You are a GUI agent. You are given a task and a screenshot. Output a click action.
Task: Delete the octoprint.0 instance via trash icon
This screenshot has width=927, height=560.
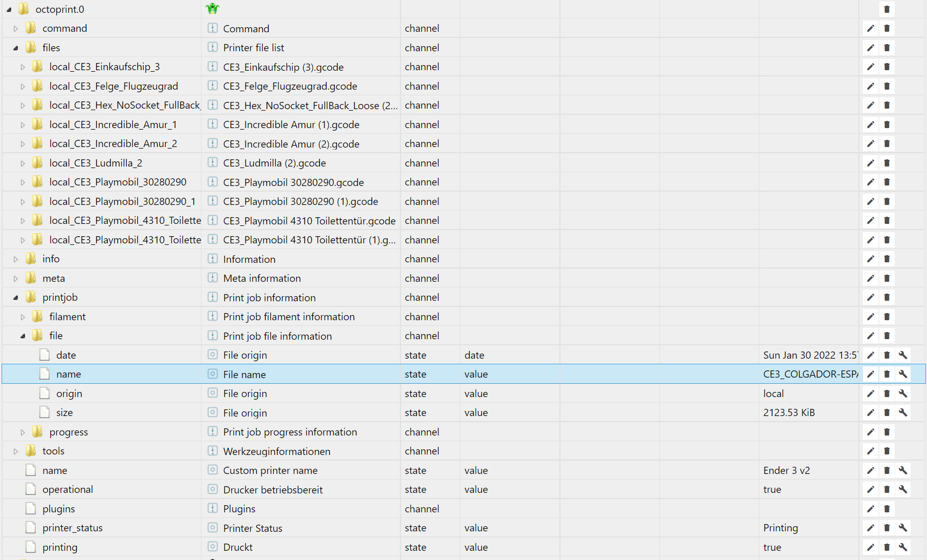coord(887,9)
